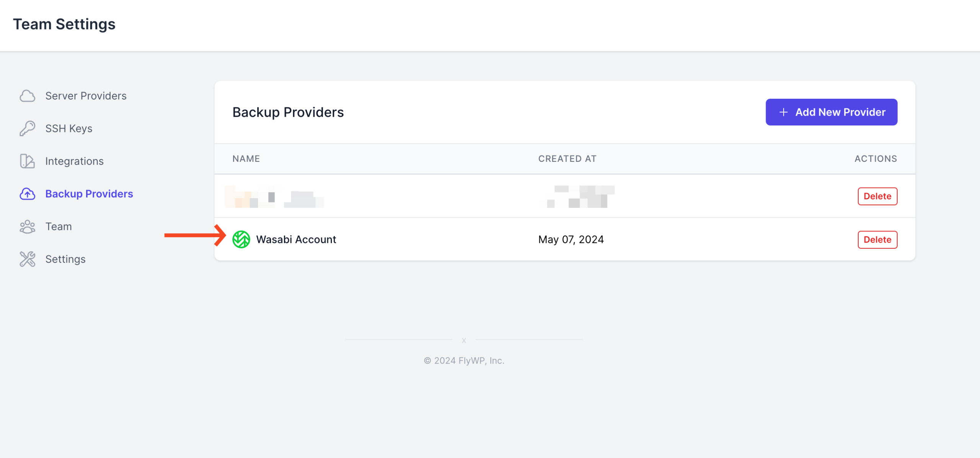This screenshot has width=980, height=458.
Task: Add New Provider button
Action: (831, 112)
